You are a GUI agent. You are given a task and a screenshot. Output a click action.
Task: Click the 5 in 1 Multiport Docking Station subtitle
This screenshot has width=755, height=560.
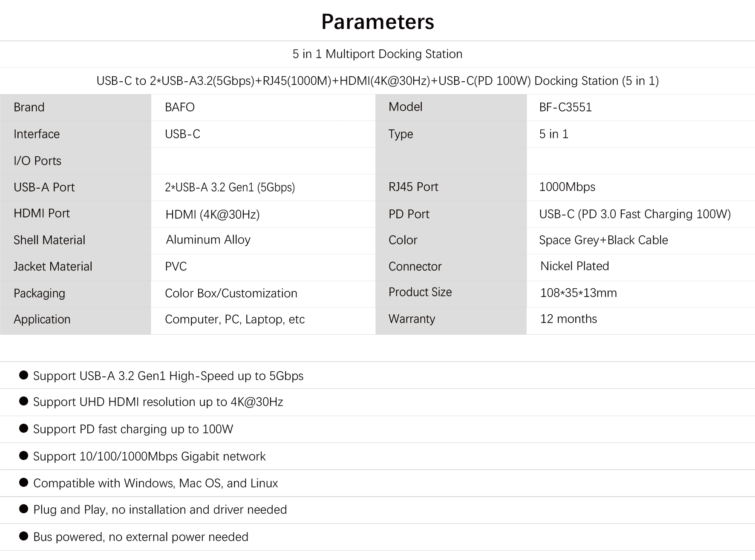377,54
